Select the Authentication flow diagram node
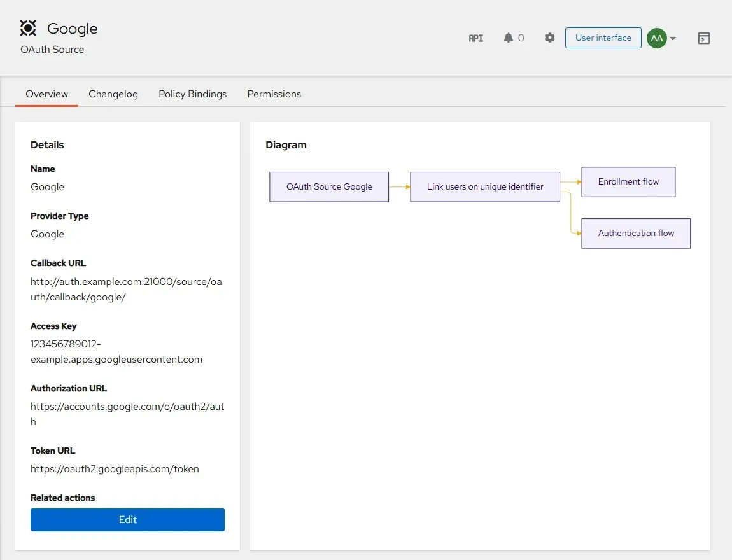The height and width of the screenshot is (560, 732). pos(636,234)
